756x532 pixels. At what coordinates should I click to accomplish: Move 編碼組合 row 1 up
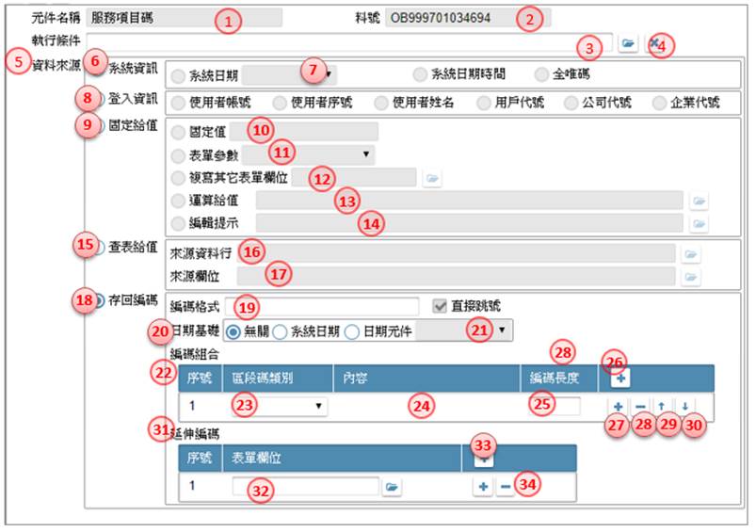point(662,407)
